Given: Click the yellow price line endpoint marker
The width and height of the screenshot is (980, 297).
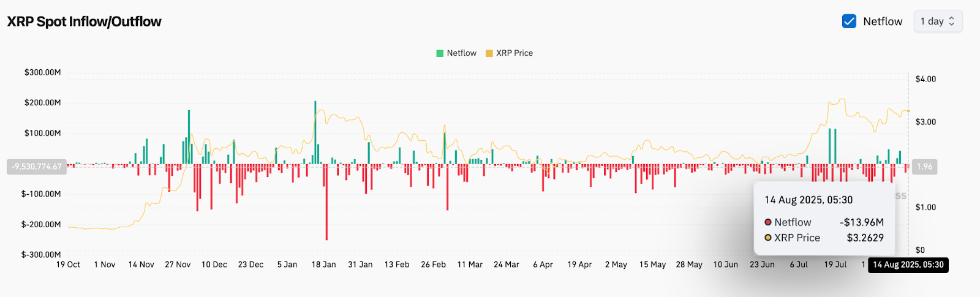Looking at the screenshot, I should pos(908,111).
